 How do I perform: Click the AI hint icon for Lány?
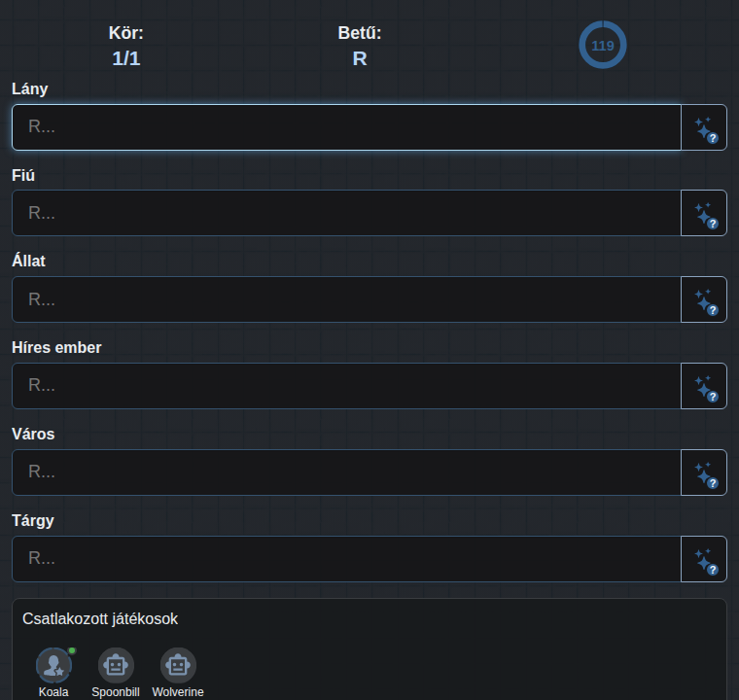pos(704,127)
